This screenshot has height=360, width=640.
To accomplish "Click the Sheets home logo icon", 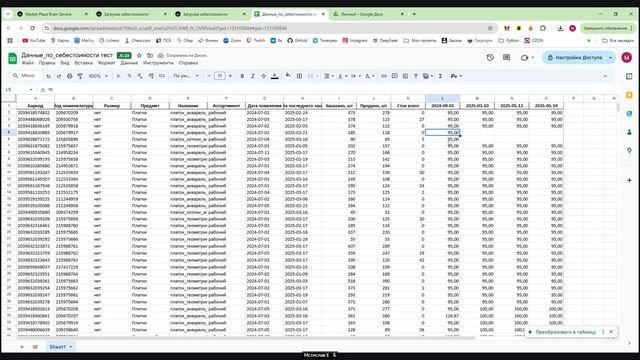I will click(13, 58).
